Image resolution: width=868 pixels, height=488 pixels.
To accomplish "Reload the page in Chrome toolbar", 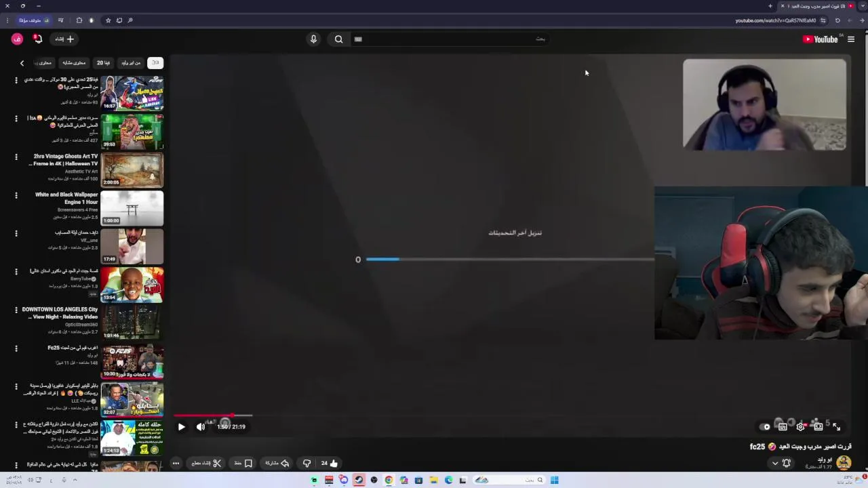I will point(837,20).
